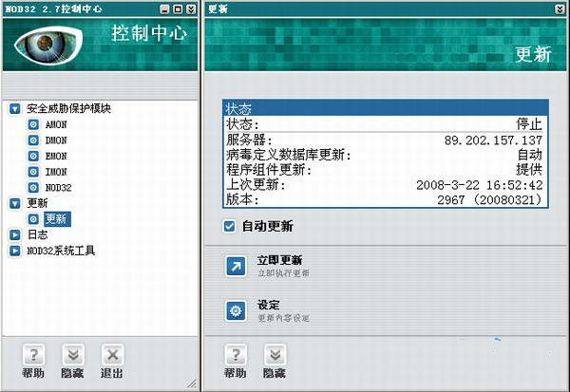Click version value 2967 (20080321)
The image size is (570, 392).
(x=489, y=200)
